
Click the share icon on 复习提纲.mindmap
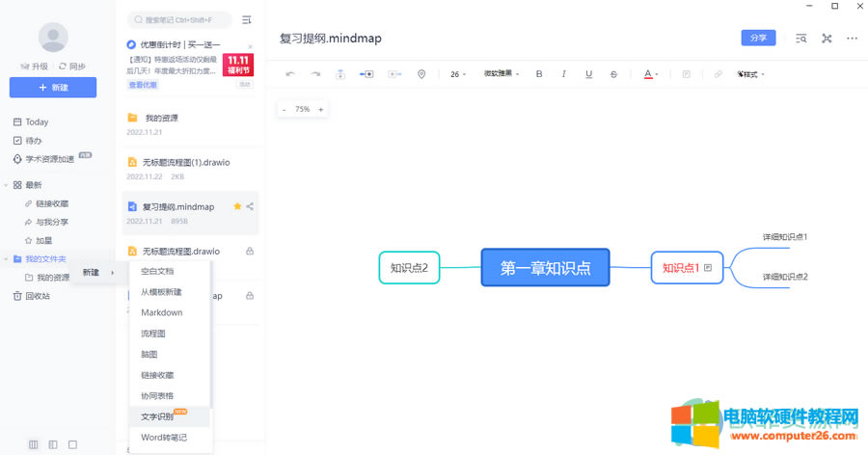pos(251,206)
